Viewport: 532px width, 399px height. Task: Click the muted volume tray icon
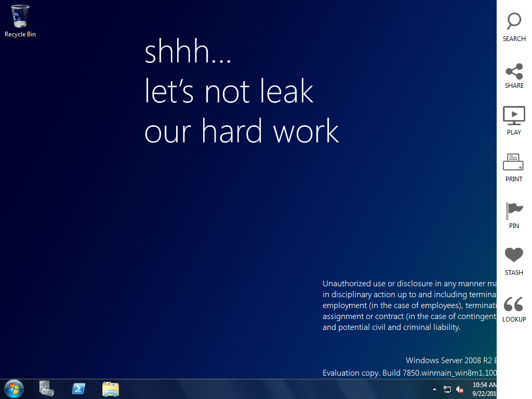coord(460,390)
